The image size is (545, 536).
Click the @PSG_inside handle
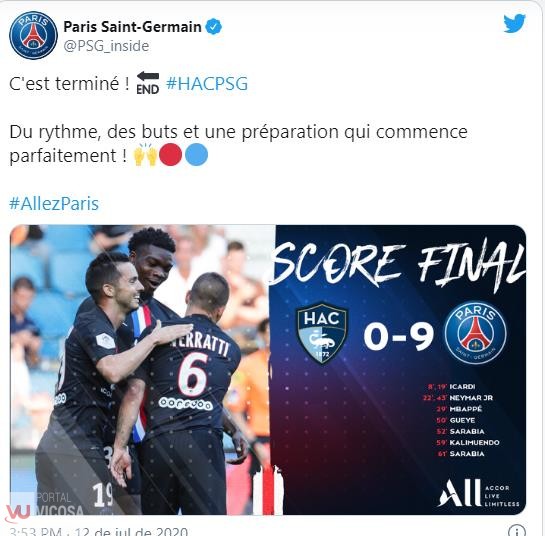[x=106, y=46]
